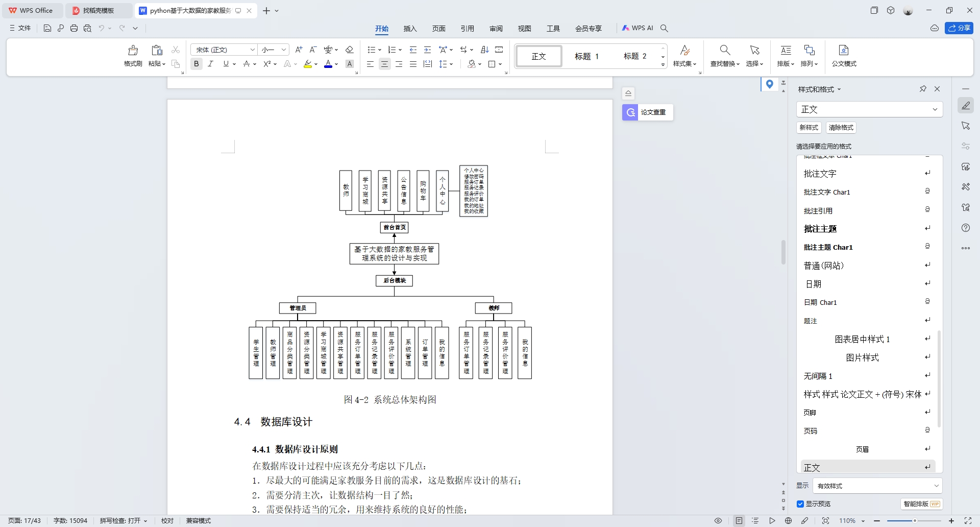Open the Review (审阅) ribbon tab

click(496, 29)
